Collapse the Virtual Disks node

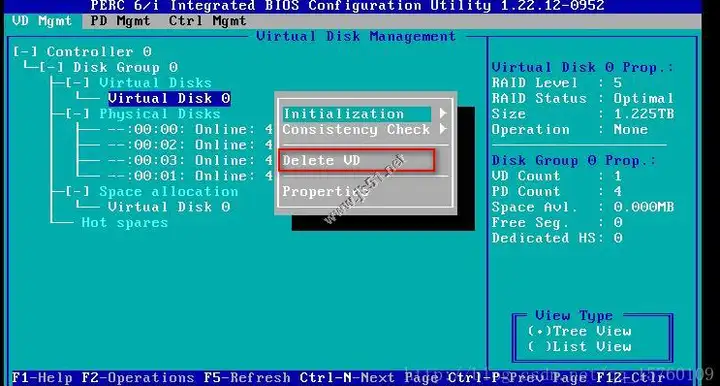click(x=77, y=83)
